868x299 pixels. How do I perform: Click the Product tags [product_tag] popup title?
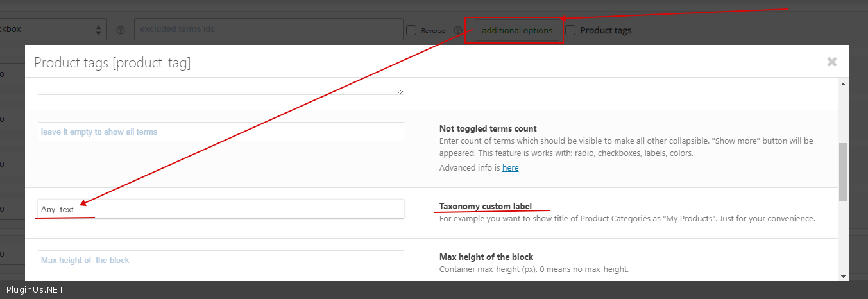(112, 63)
